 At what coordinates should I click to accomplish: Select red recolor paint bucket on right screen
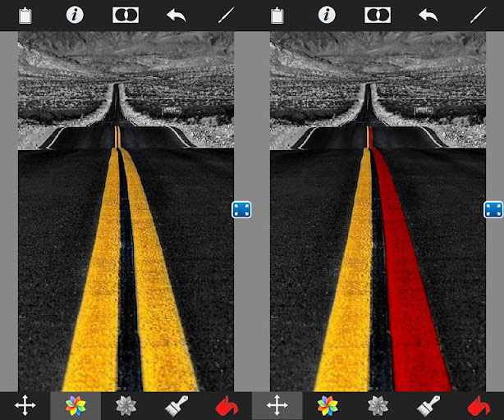click(x=479, y=406)
